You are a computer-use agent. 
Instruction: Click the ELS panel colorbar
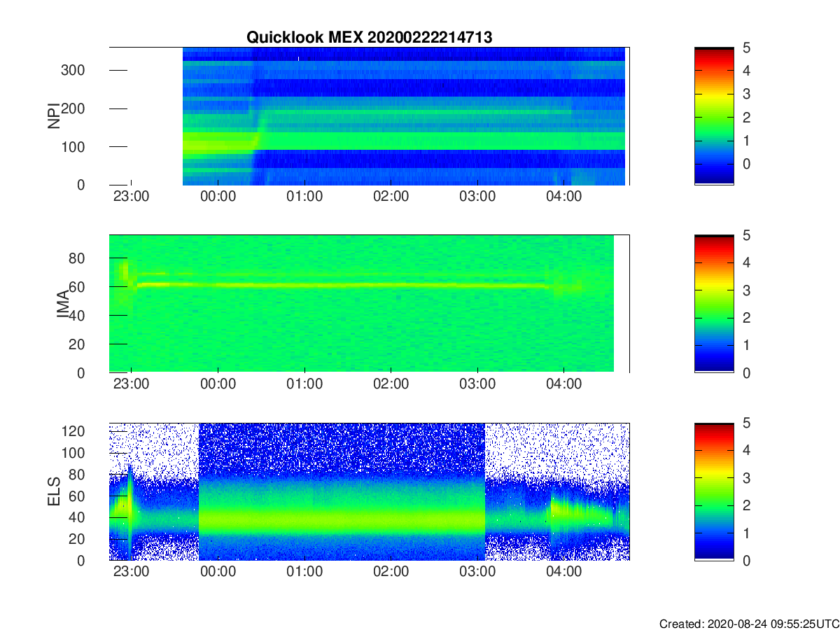tap(714, 491)
